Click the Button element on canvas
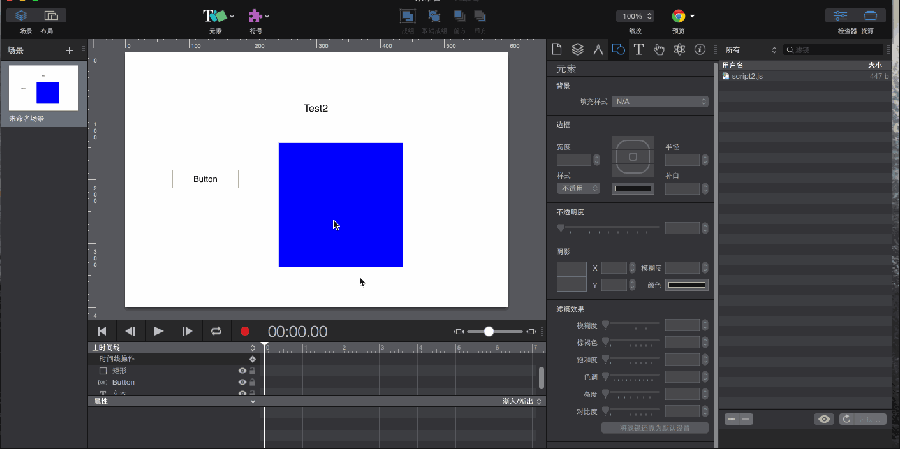The height and width of the screenshot is (449, 900). (205, 179)
